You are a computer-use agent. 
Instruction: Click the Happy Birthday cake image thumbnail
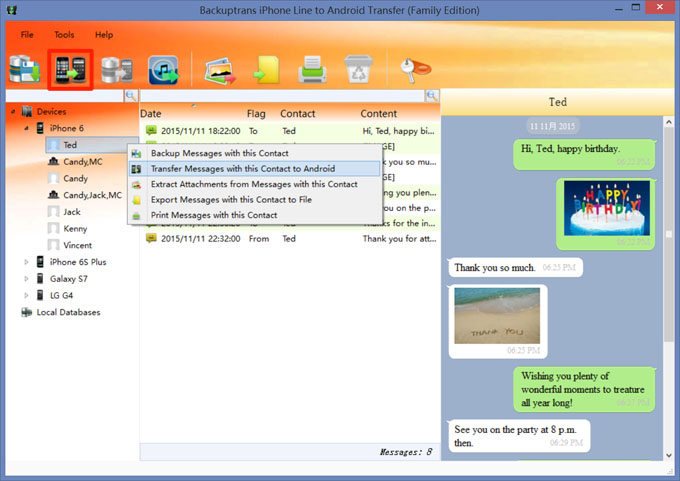[x=607, y=208]
